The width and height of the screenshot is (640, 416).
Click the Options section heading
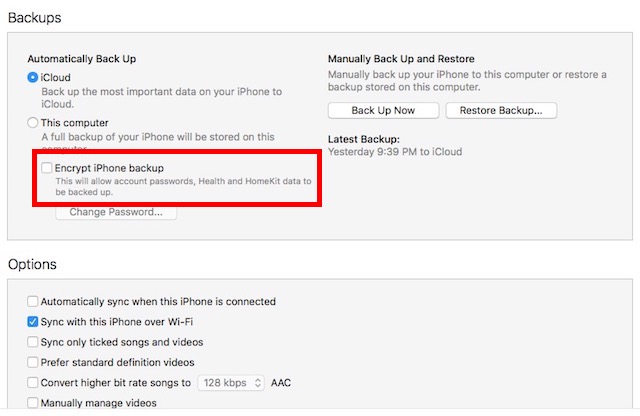pos(32,264)
